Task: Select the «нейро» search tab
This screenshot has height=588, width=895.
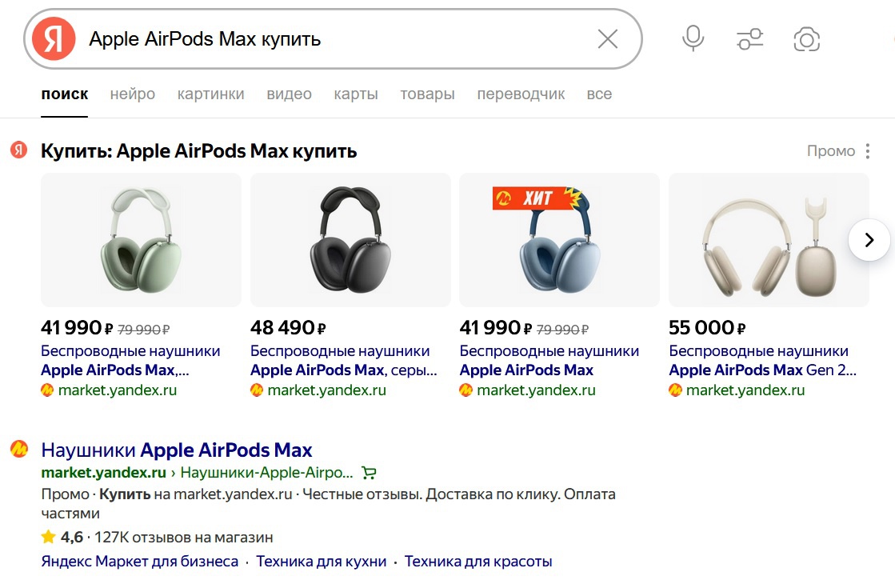Action: click(x=133, y=94)
